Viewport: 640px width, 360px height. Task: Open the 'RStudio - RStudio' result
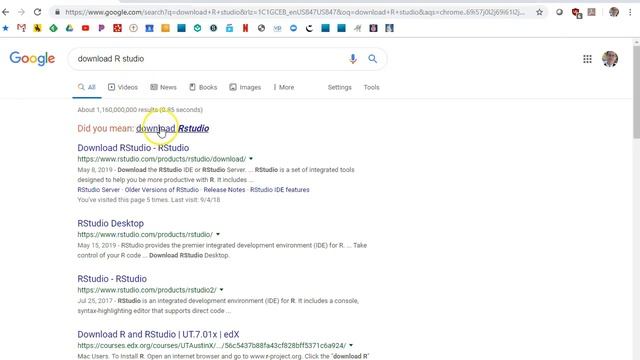[x=112, y=279]
